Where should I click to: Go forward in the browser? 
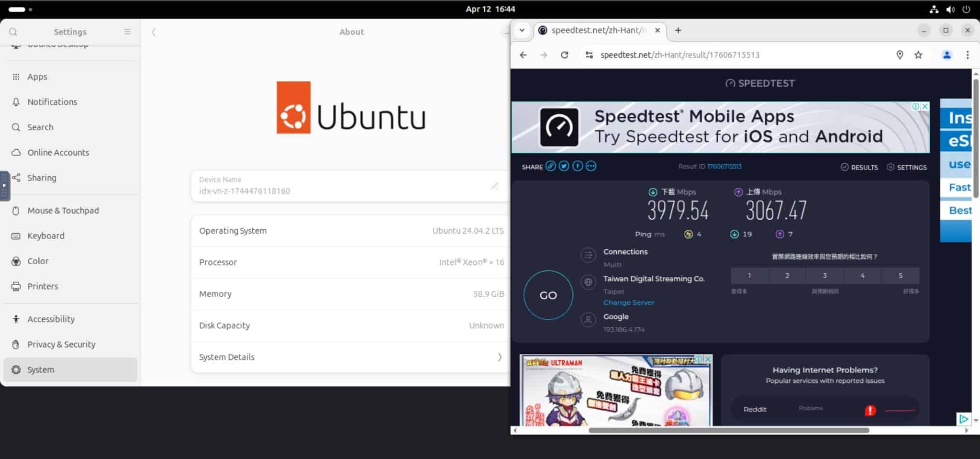pos(544,55)
